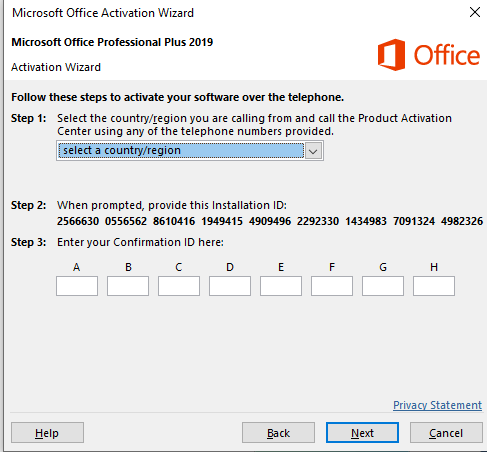The height and width of the screenshot is (452, 487).
Task: Select Installation ID group 2292330
Action: point(318,221)
